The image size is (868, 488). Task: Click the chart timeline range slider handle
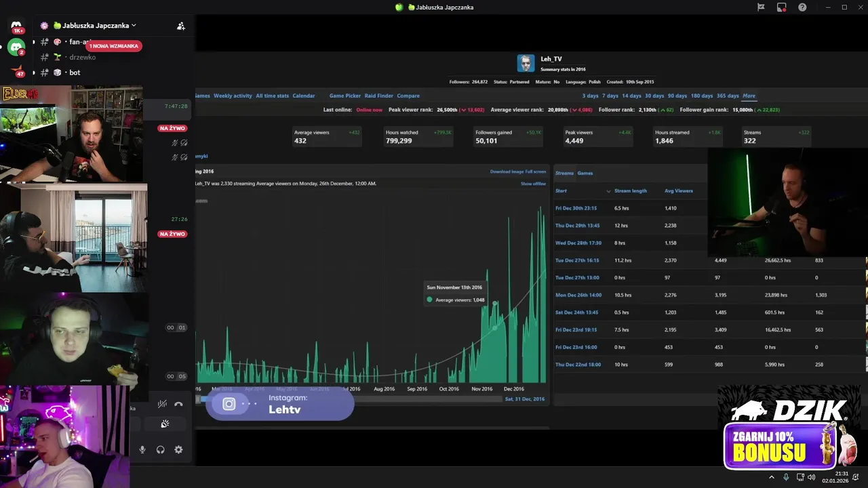click(x=199, y=399)
